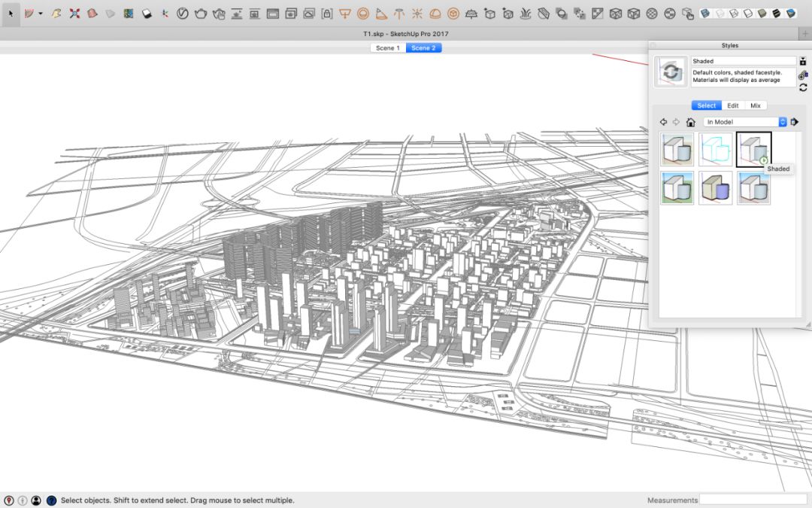Update style with changes refresh icon

click(x=803, y=87)
